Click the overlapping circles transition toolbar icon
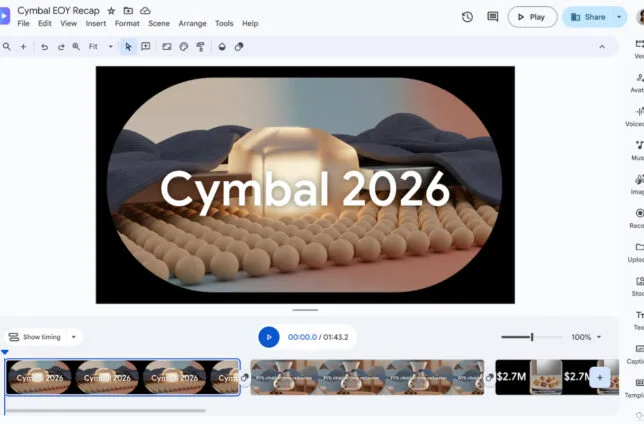Screen dimensions: 644x424 tap(239, 46)
